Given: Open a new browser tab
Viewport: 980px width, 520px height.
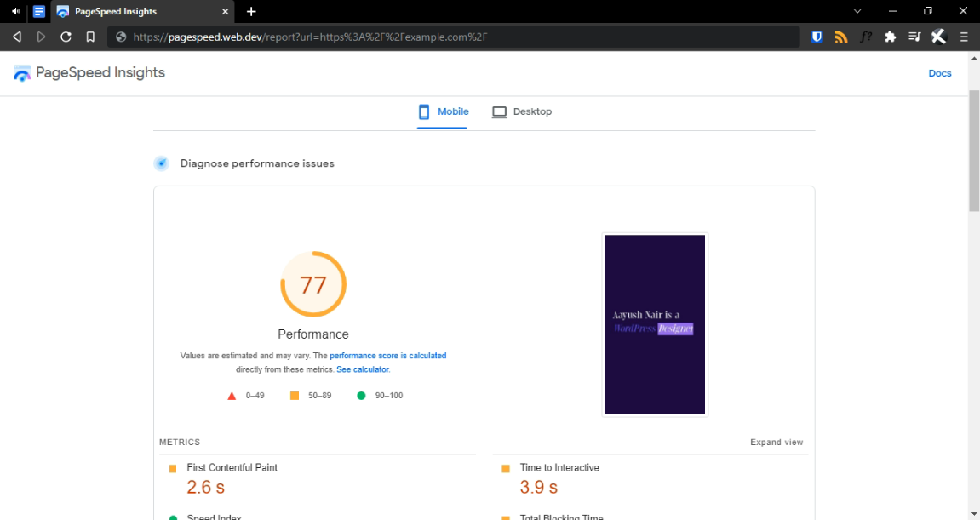Looking at the screenshot, I should tap(251, 12).
